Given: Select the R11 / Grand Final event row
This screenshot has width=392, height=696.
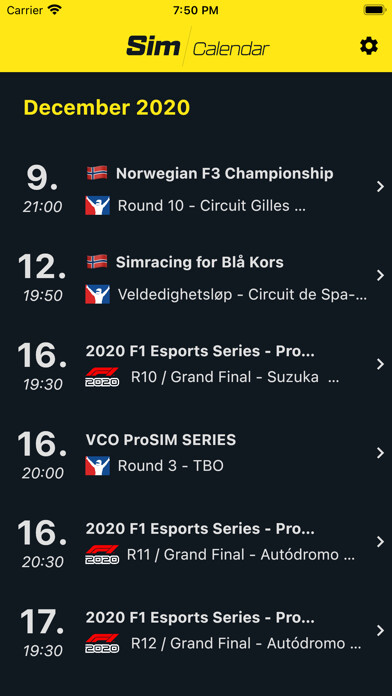Looking at the screenshot, I should pos(196,542).
